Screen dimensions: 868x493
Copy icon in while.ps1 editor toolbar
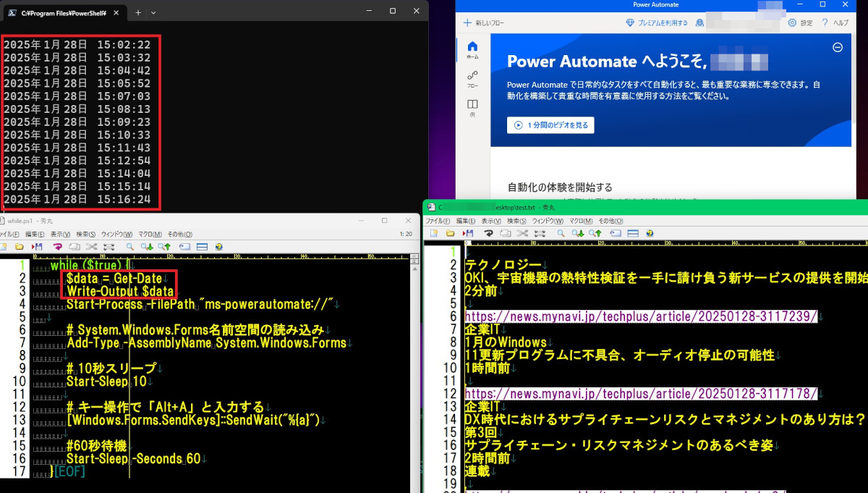pyautogui.click(x=74, y=247)
